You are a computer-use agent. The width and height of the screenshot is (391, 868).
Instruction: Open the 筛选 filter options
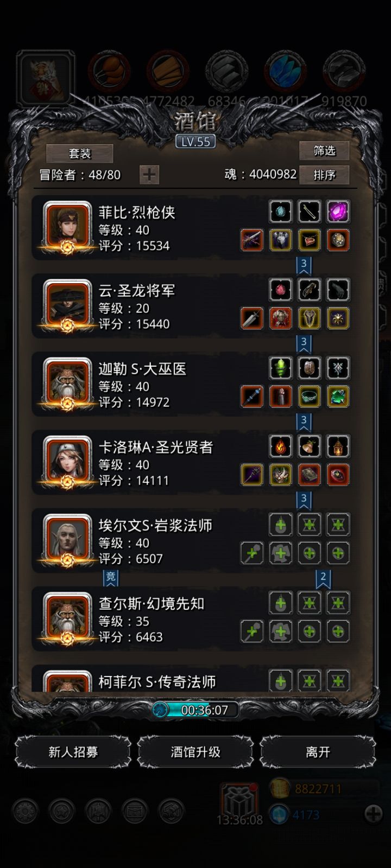pos(324,150)
